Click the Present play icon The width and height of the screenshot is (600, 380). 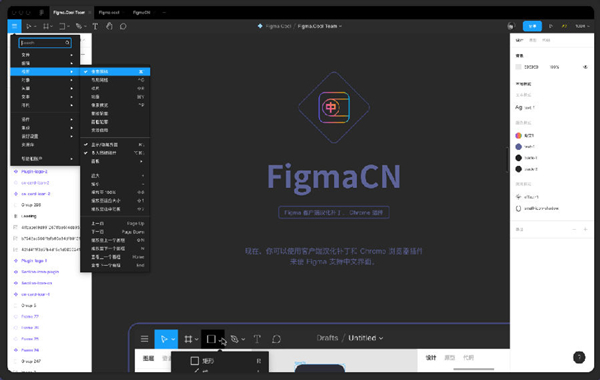(x=551, y=26)
